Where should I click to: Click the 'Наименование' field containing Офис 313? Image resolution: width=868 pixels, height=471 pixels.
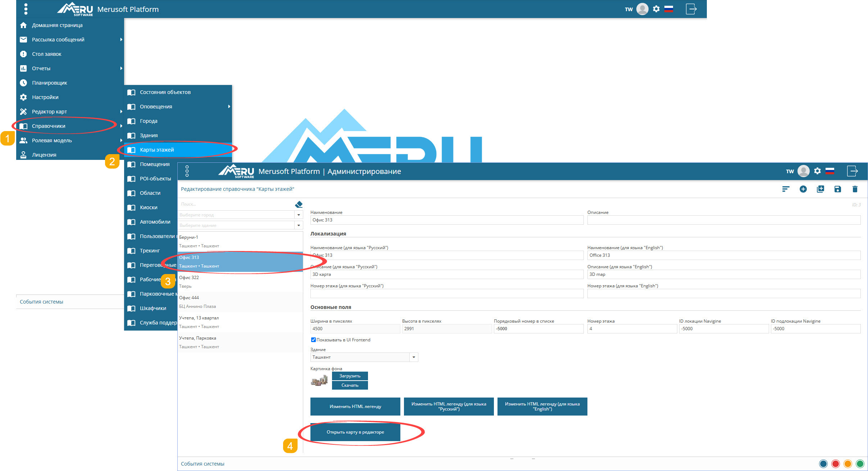446,220
